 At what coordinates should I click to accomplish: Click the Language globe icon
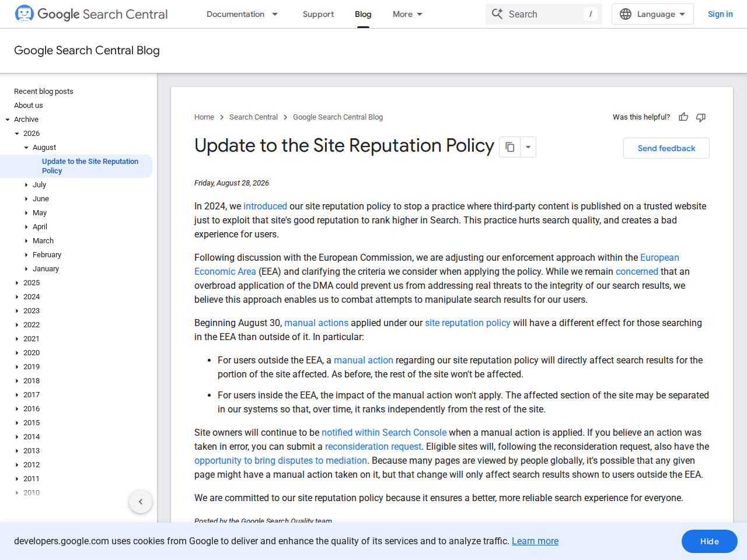tap(626, 14)
